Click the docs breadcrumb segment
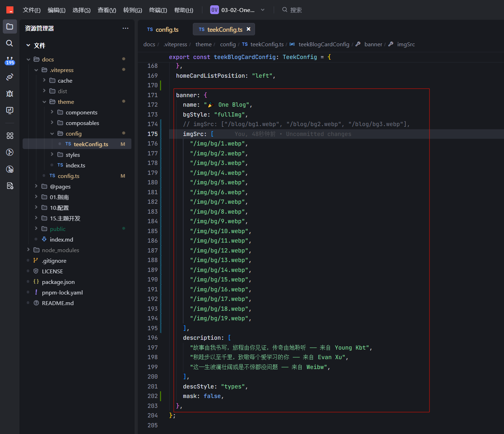This screenshot has height=434, width=504. (149, 44)
